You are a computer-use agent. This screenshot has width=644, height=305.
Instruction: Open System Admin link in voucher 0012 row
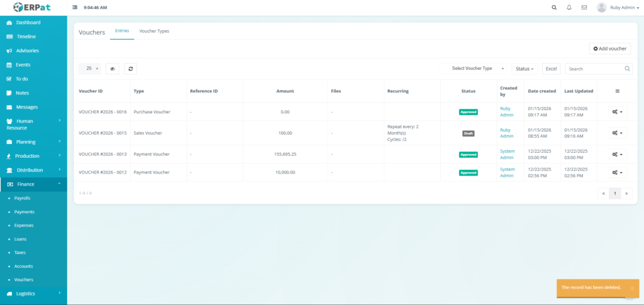pos(508,172)
